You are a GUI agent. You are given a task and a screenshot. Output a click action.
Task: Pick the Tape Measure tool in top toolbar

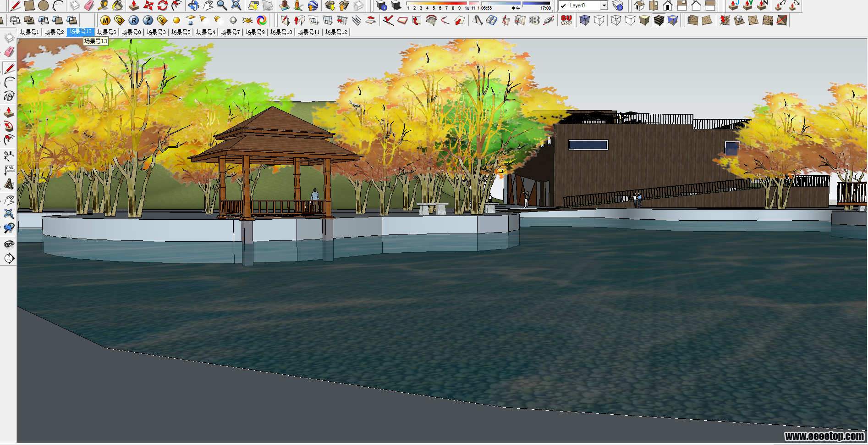pos(103,6)
